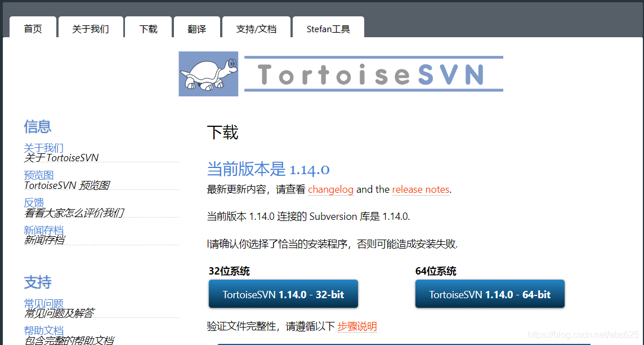This screenshot has height=345, width=644.
Task: Click 关于我们 in the 信息 sidebar
Action: coord(43,148)
